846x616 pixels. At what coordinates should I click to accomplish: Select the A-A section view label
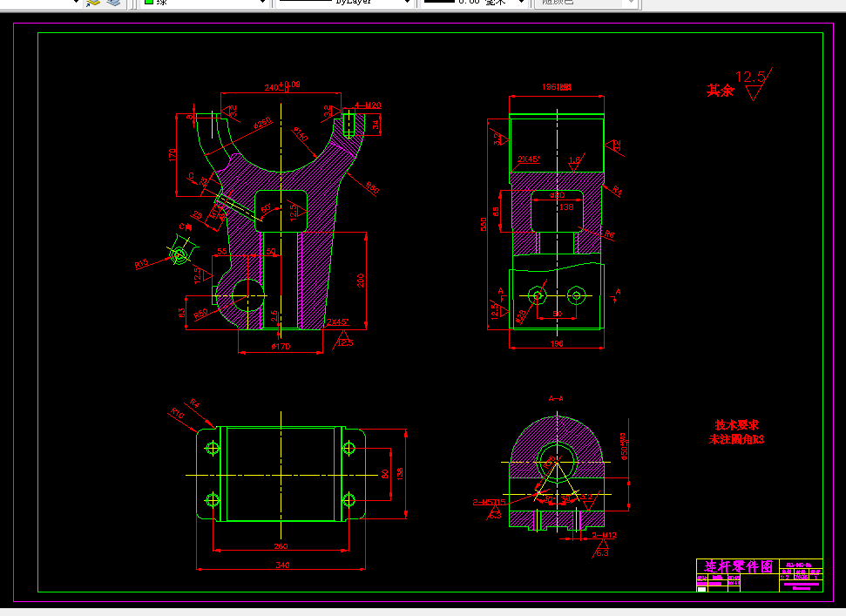click(556, 399)
